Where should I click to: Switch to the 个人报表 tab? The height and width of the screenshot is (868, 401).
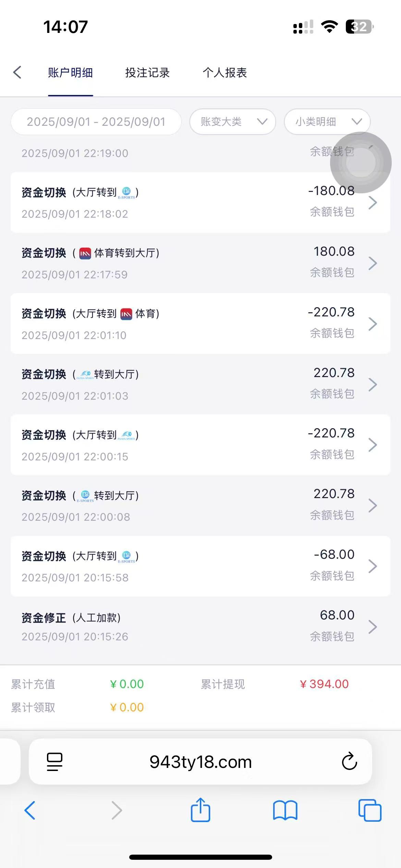point(224,73)
